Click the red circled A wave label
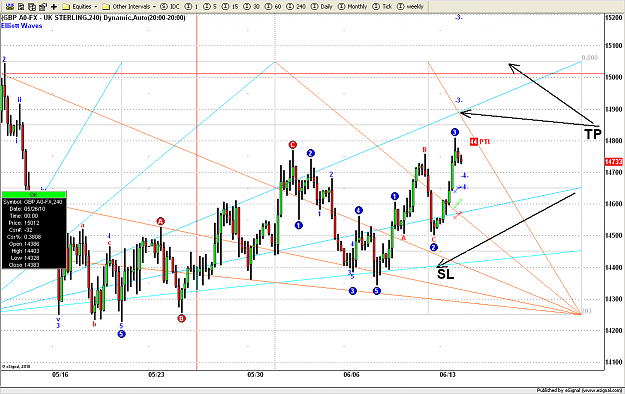This screenshot has height=394, width=625. (160, 221)
